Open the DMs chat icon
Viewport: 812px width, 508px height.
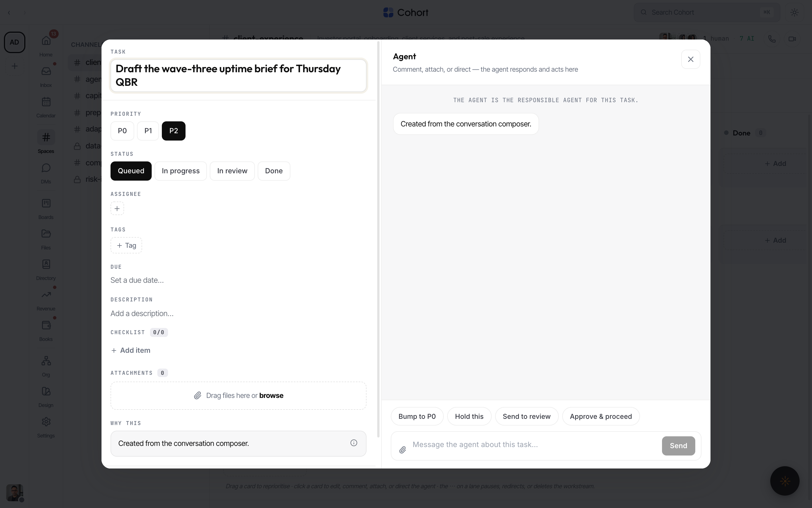46,168
